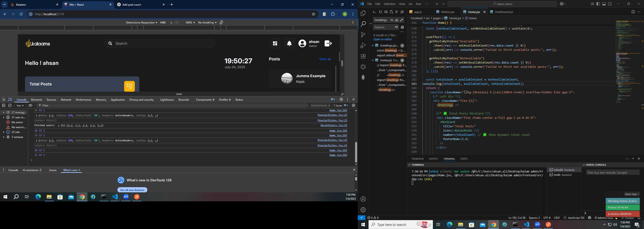644x229 pixels.
Task: Click the dashboard grid icon in Kalaams header
Action: [275, 44]
